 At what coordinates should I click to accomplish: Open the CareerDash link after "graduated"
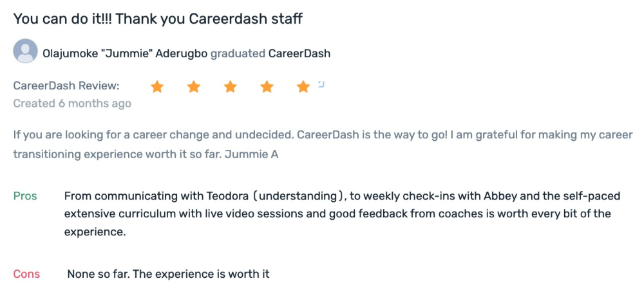(x=299, y=54)
